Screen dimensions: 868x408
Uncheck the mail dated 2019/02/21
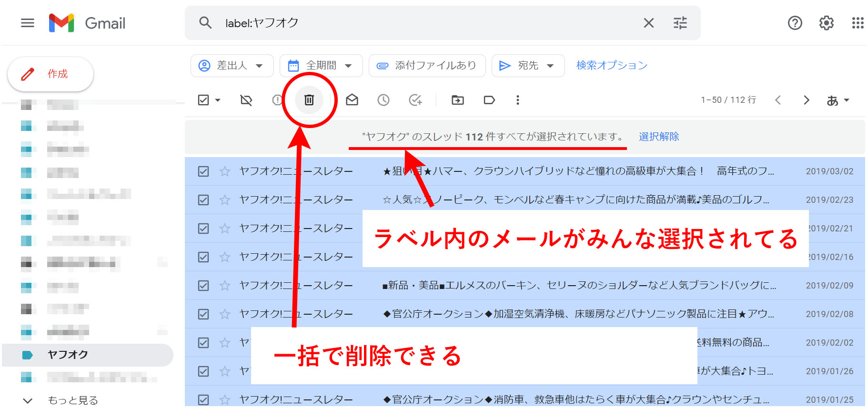(203, 229)
